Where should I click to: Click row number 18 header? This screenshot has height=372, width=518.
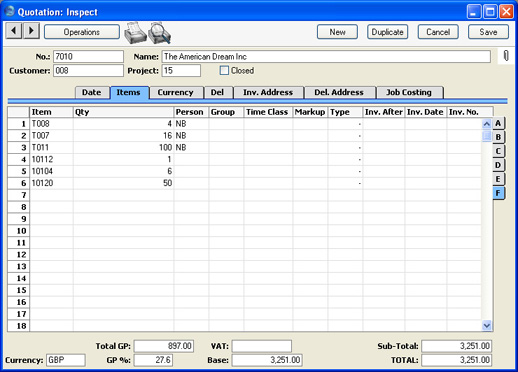[x=19, y=326]
